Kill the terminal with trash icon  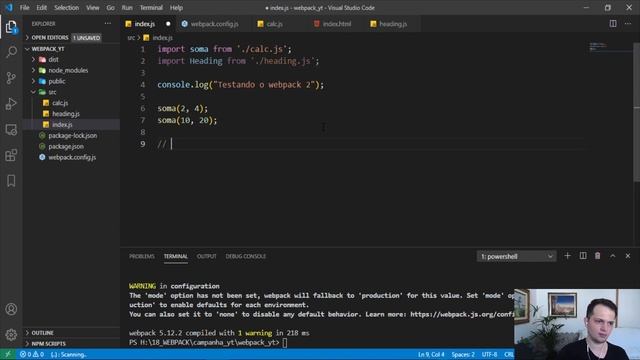pyautogui.click(x=598, y=256)
